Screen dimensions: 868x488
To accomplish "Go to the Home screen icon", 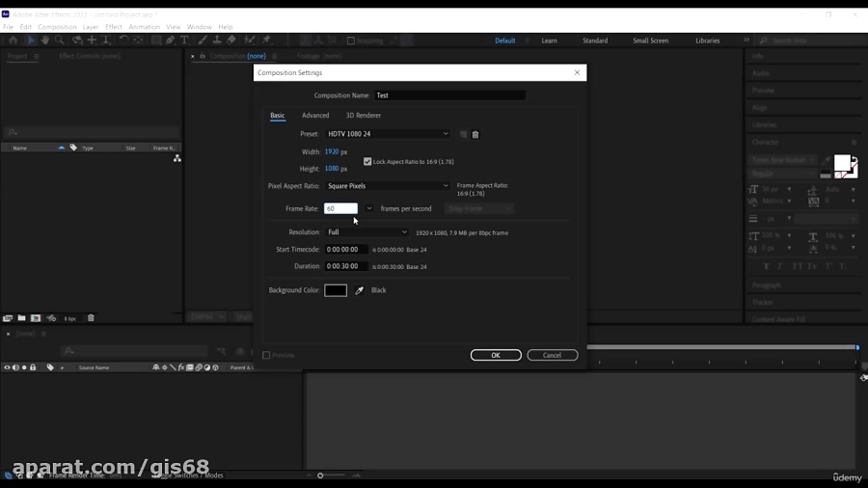I will pos(13,40).
